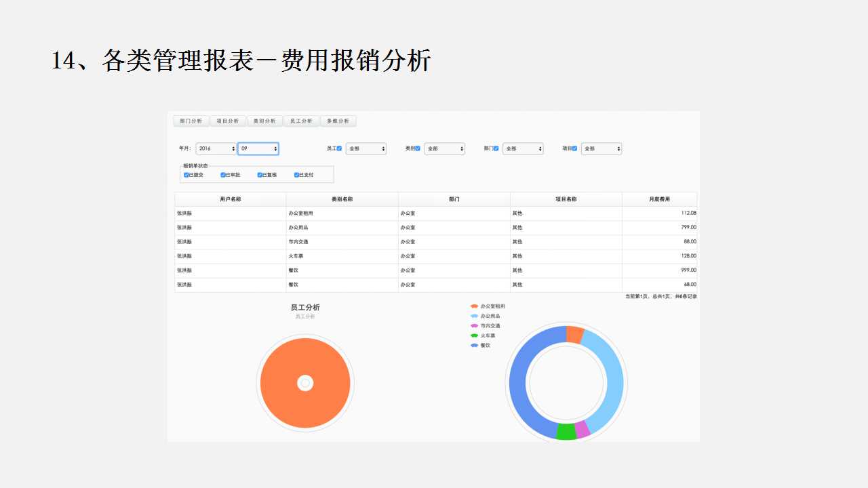Image resolution: width=868 pixels, height=488 pixels.
Task: Toggle the light blue 办公用品 legend item
Action: pos(486,316)
